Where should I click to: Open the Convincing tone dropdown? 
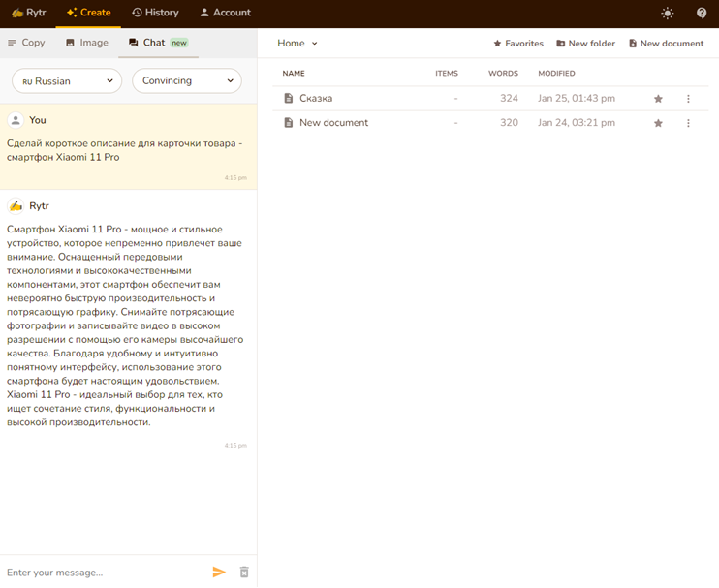187,81
